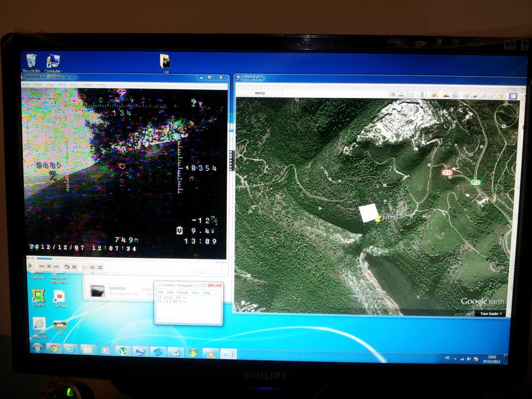This screenshot has height=399, width=532.
Task: Click Print icon in Google Earth toolbar
Action: tap(401, 94)
